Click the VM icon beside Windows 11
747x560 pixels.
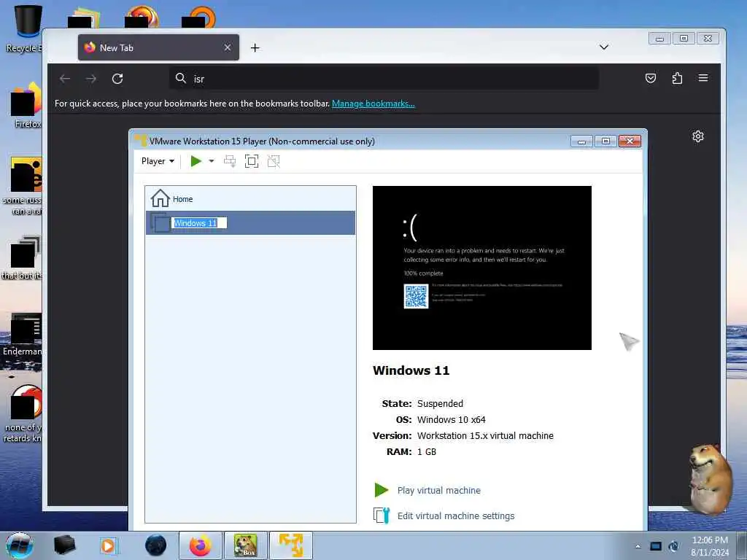(x=160, y=222)
